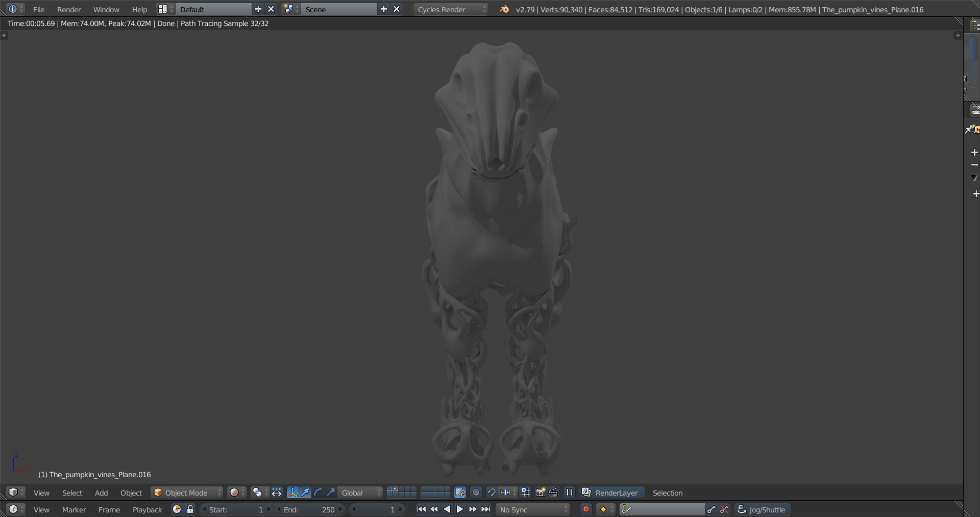The image size is (980, 517).
Task: Expand the No Sync playback dropdown
Action: pos(533,509)
